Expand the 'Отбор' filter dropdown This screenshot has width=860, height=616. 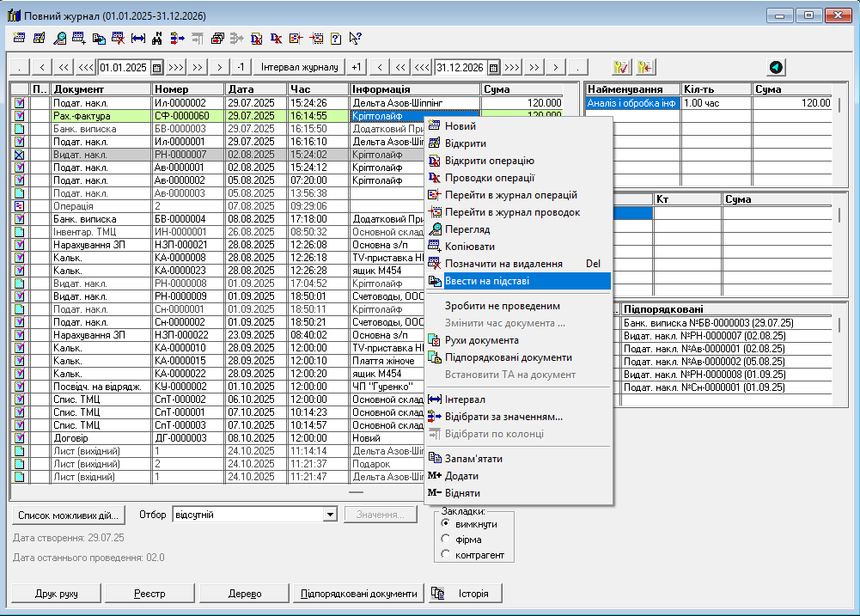(329, 515)
